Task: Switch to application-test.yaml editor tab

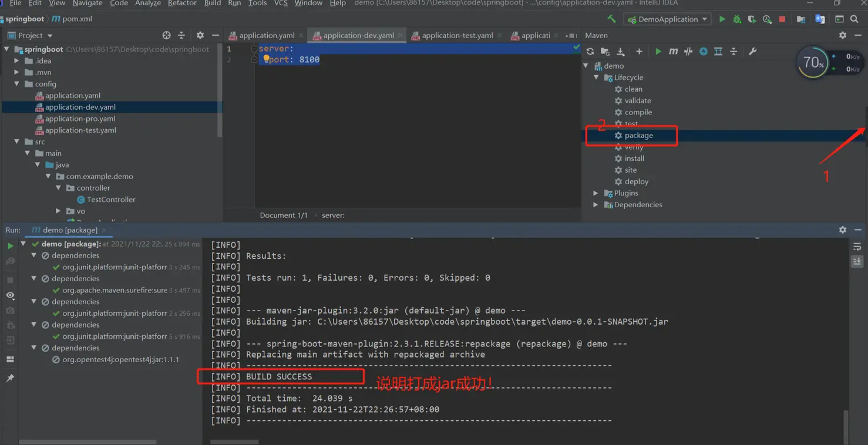Action: point(457,35)
